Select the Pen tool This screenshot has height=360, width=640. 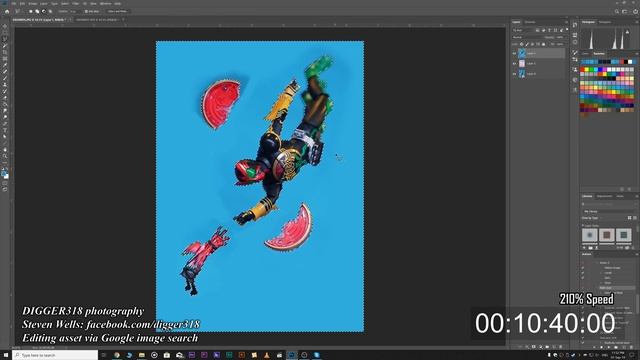(x=5, y=124)
